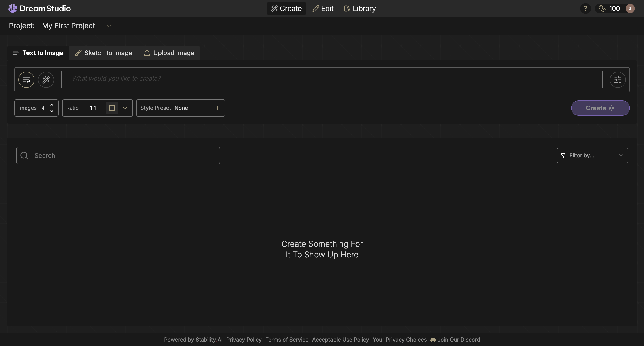Add a style preset with plus icon
The height and width of the screenshot is (346, 644).
click(x=217, y=108)
